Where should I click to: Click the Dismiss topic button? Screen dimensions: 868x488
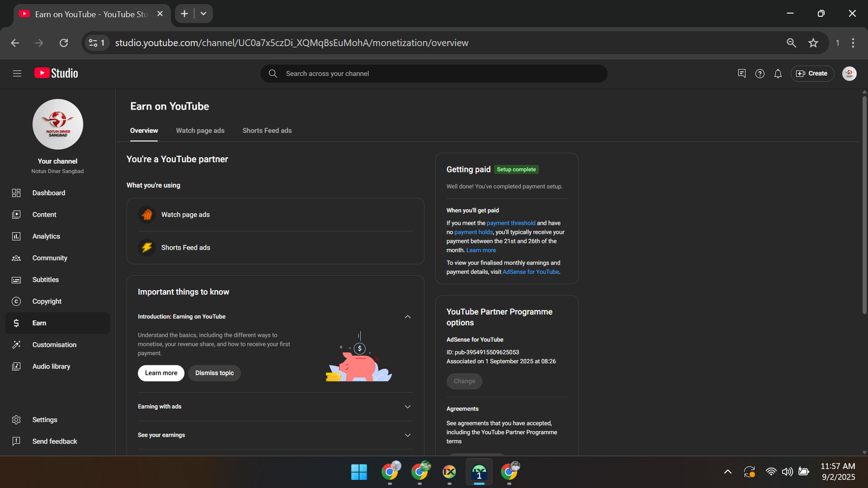(x=214, y=373)
